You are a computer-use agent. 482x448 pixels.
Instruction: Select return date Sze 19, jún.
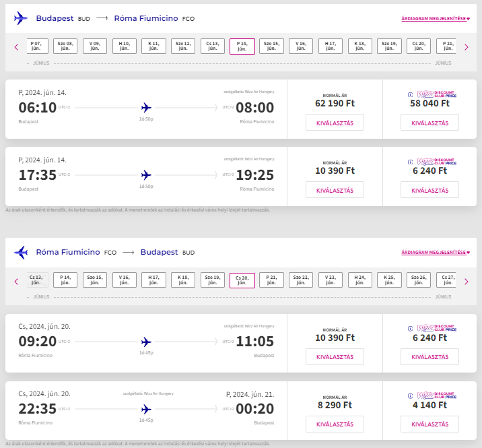click(x=213, y=280)
